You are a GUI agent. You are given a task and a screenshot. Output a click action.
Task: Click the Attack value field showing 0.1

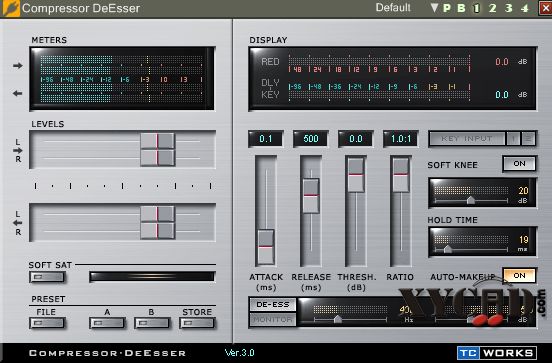(x=266, y=139)
